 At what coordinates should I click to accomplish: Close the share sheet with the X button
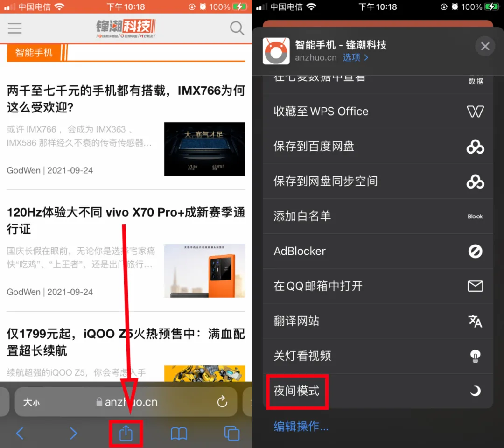click(485, 46)
